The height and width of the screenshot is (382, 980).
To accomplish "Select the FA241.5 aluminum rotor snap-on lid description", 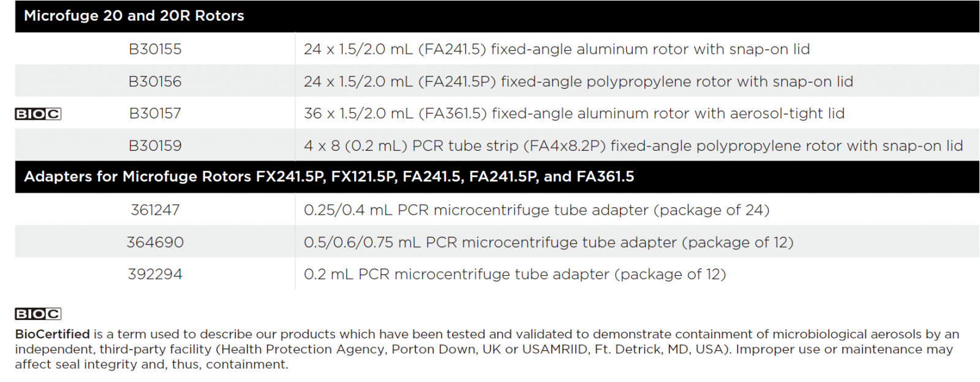I will point(557,49).
